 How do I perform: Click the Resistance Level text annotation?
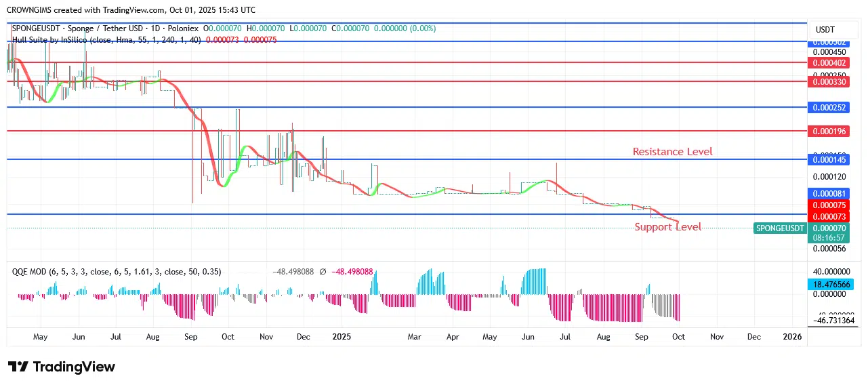pos(672,152)
